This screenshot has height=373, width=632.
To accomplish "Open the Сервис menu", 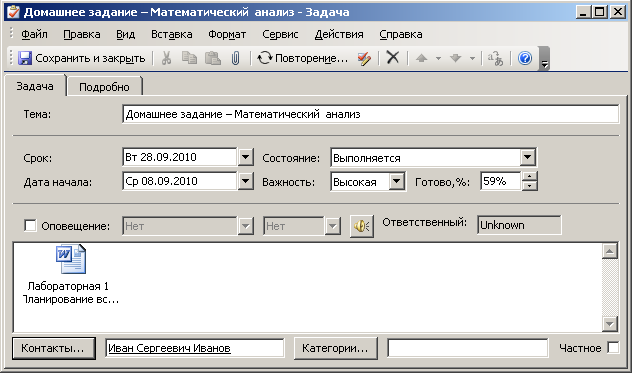I will click(280, 34).
